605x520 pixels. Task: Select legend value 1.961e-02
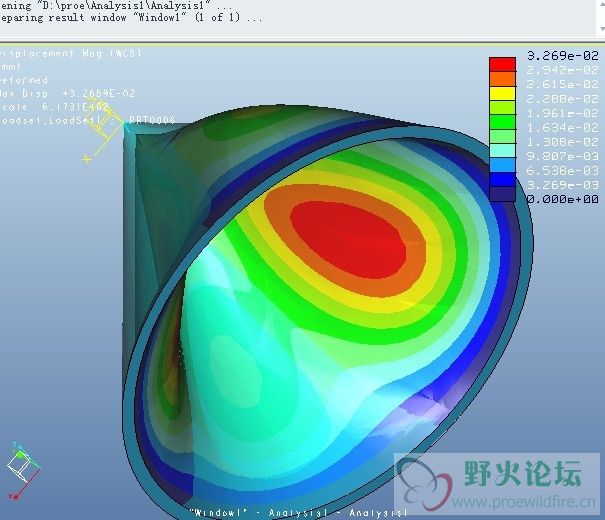(x=563, y=113)
